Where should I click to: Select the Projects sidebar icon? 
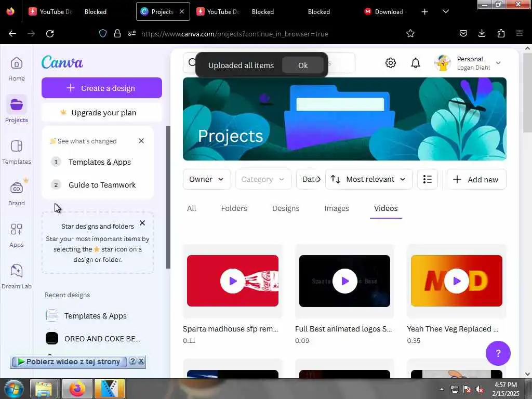pos(16,109)
